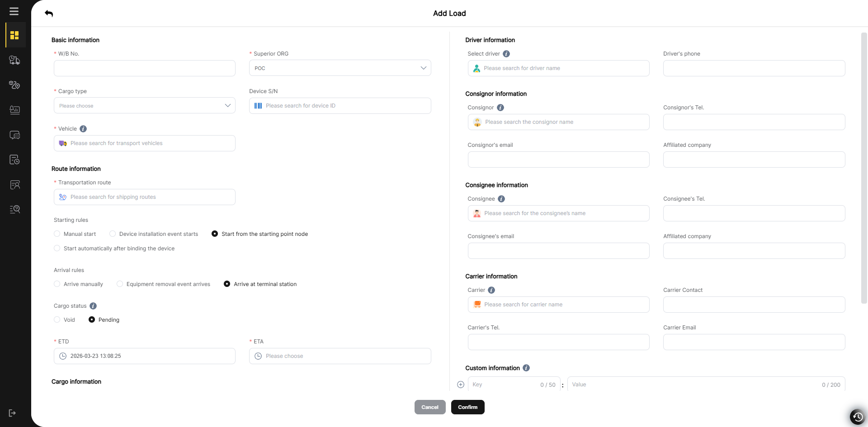
Task: Open the chat message icon in sidebar
Action: pos(14,135)
